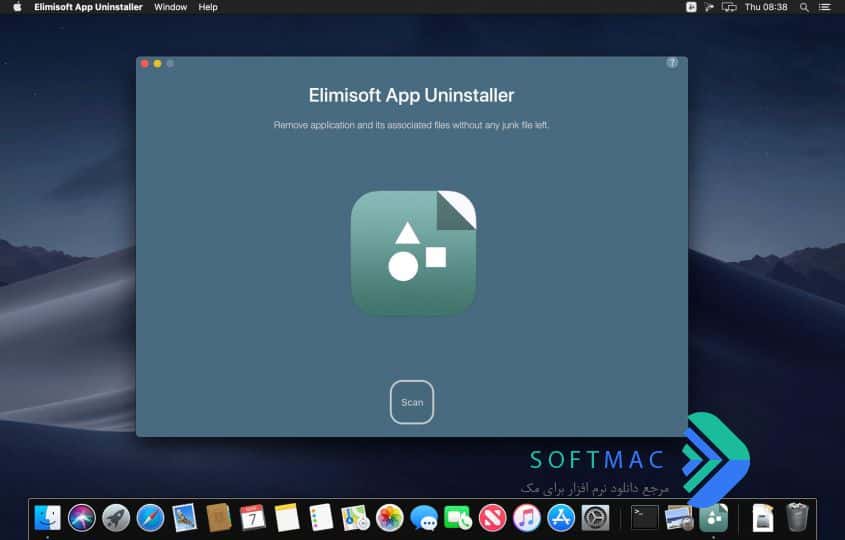Open the help question mark in the window corner
This screenshot has height=540, width=845.
point(672,63)
